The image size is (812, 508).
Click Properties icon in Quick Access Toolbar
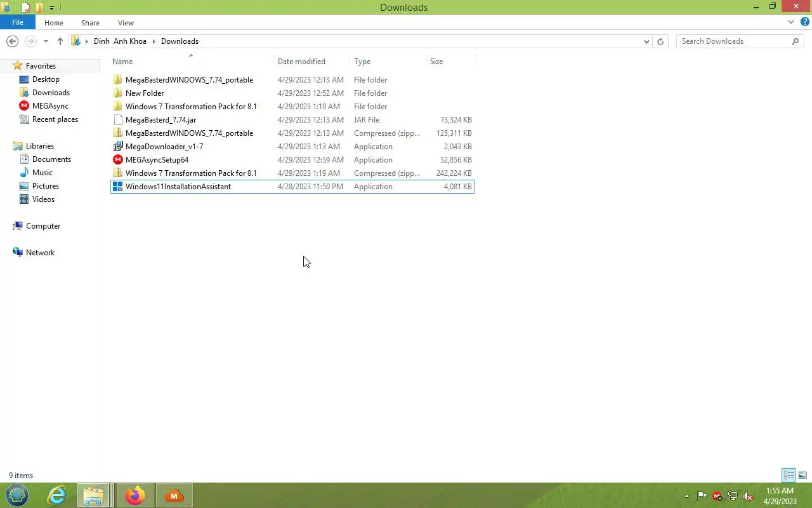click(x=26, y=8)
